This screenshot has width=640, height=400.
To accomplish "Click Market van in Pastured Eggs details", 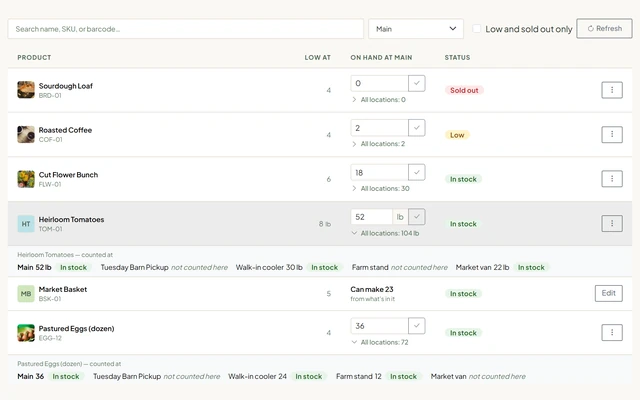I will [x=448, y=376].
